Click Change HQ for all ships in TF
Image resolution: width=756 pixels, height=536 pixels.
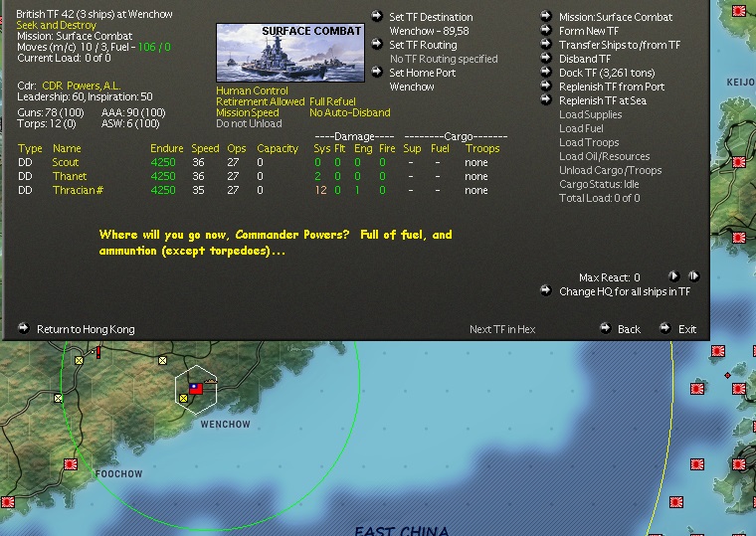625,291
